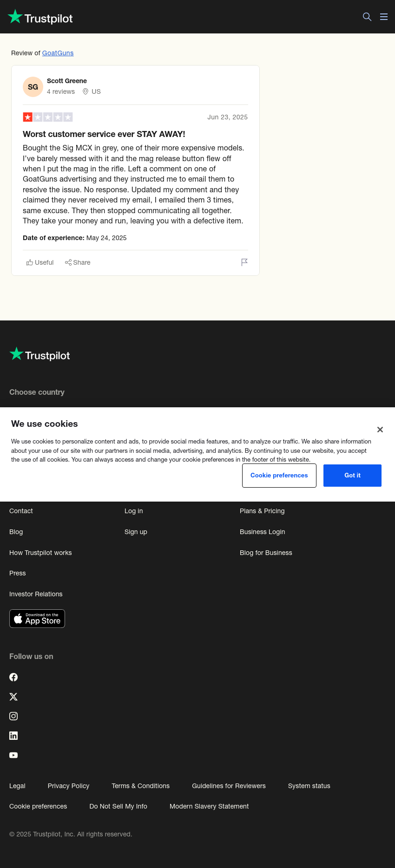
Task: Open Scott Greene's profile name
Action: pyautogui.click(x=67, y=81)
